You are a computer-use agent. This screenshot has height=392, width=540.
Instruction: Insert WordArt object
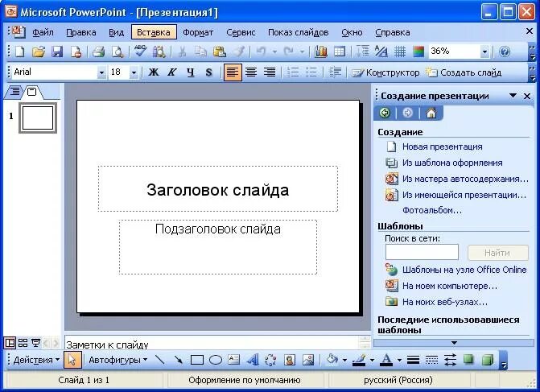pos(253,360)
